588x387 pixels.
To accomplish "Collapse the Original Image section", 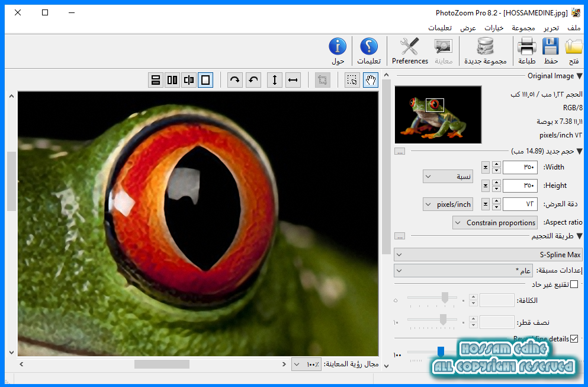I will [x=579, y=76].
